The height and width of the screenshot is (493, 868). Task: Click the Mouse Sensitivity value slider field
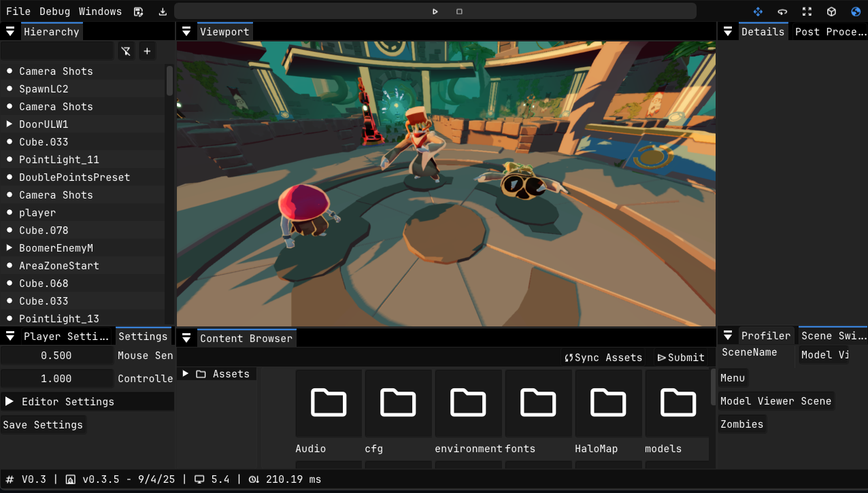(56, 356)
